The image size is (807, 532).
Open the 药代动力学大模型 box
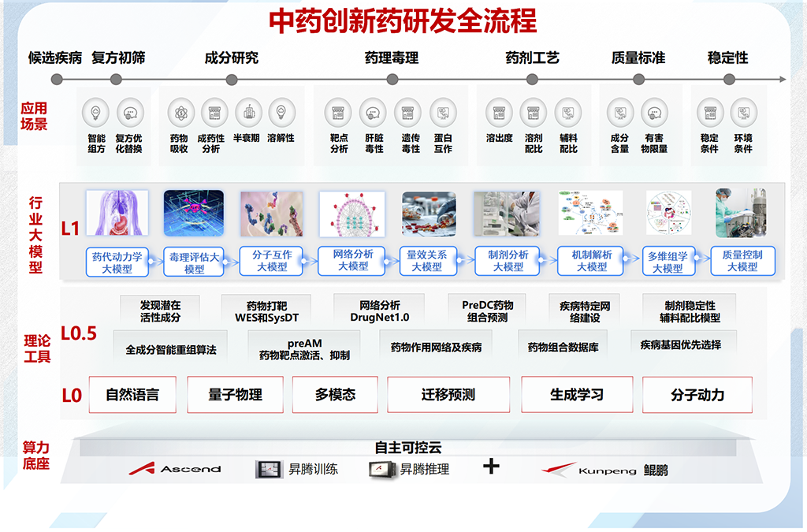(117, 262)
